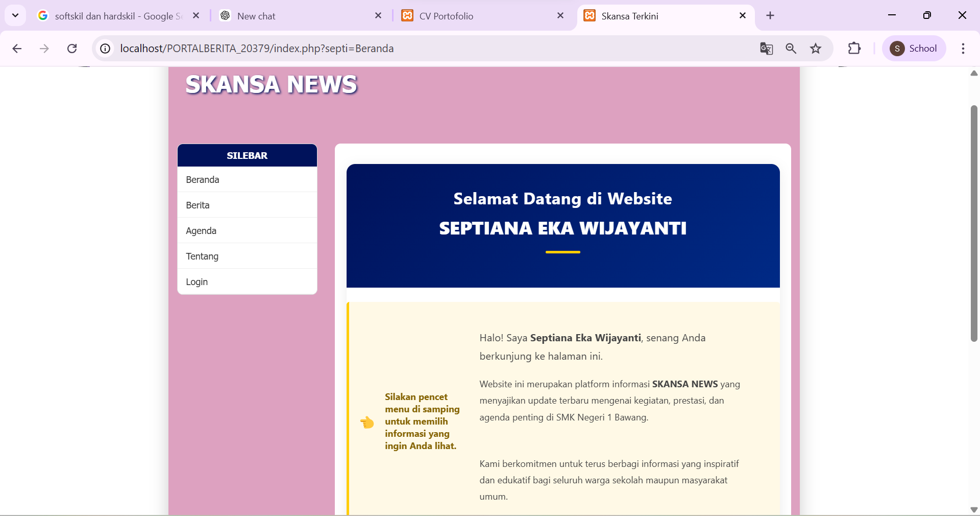Click the Halo! Saya Septiana Eka Wijayanti paragraph

pyautogui.click(x=593, y=347)
